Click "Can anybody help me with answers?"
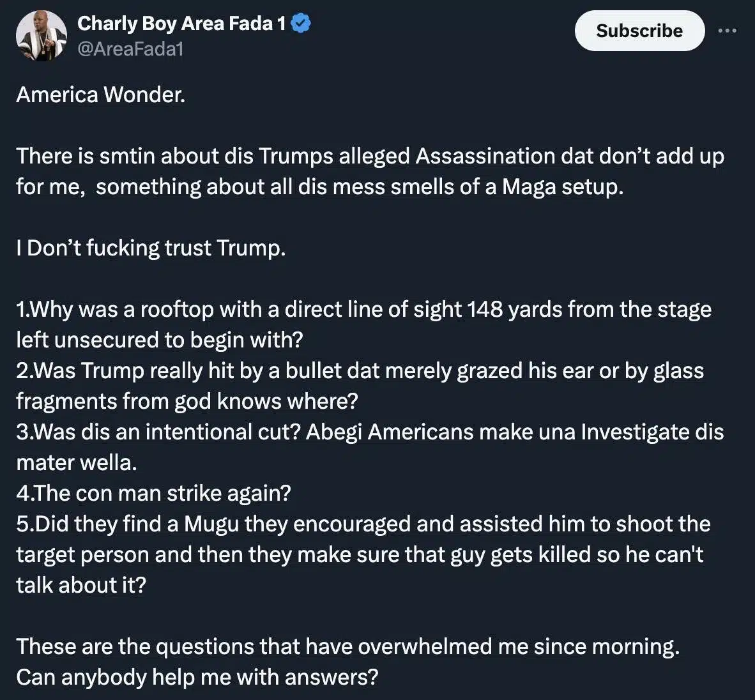This screenshot has height=700, width=755. click(197, 677)
